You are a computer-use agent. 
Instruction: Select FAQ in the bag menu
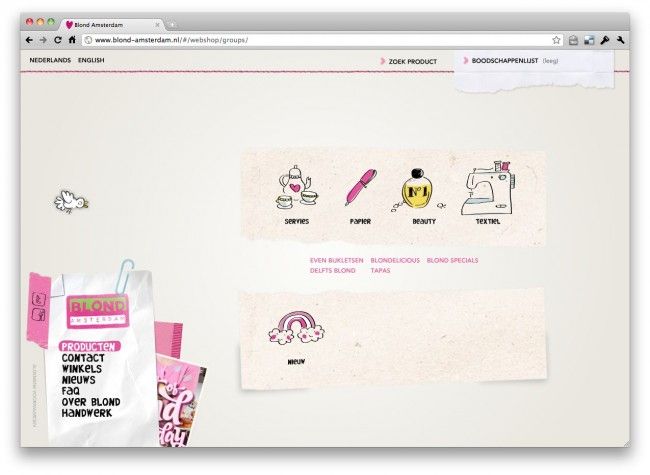click(70, 391)
